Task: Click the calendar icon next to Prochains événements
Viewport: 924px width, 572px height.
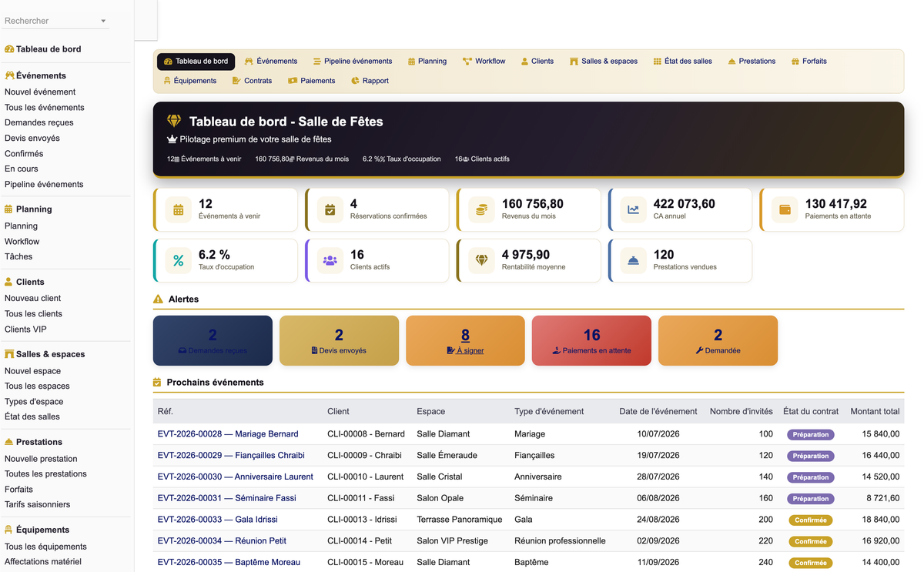Action: pos(157,382)
